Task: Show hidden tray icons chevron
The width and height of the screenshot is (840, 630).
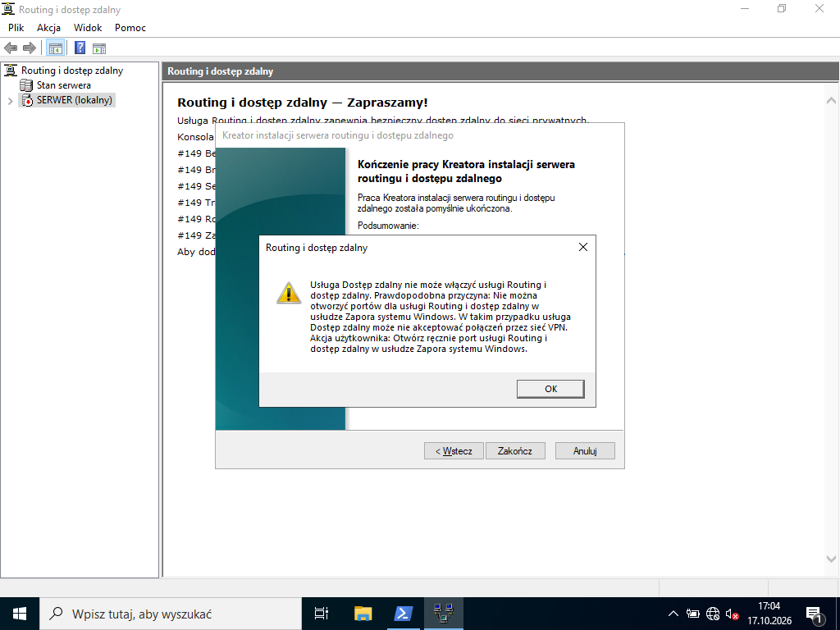Action: 673,614
